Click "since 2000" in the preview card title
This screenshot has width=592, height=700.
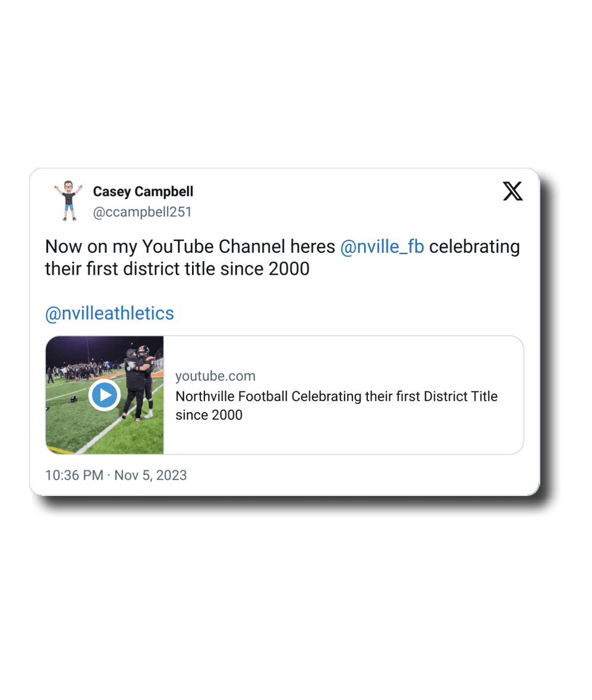point(209,415)
